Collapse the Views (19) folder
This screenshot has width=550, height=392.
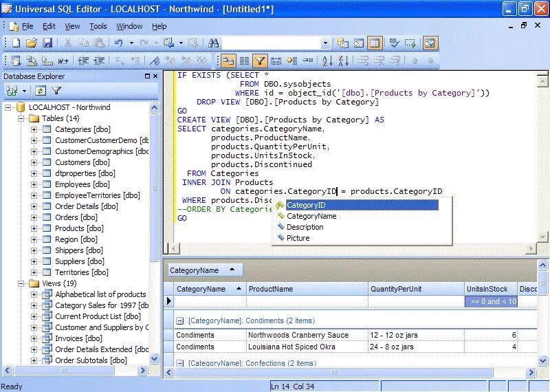pyautogui.click(x=21, y=283)
